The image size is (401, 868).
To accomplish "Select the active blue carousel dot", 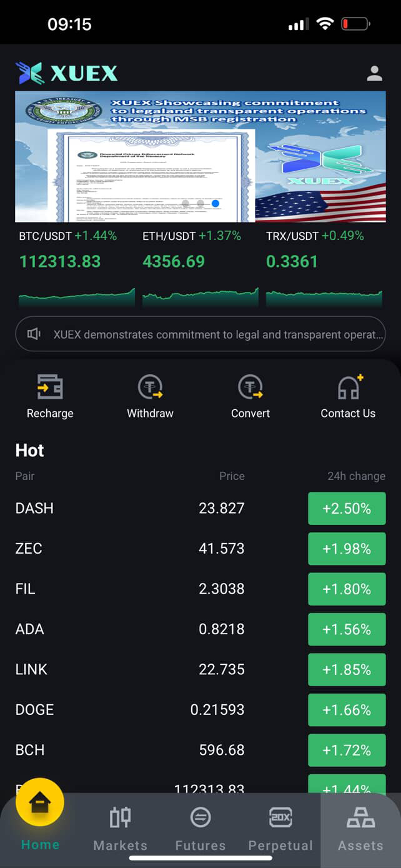I will [215, 203].
